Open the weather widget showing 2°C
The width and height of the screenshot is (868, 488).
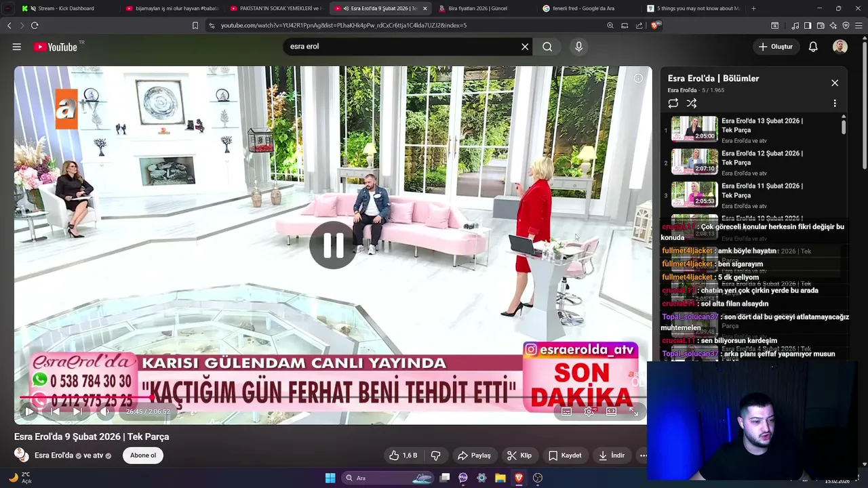pos(20,478)
